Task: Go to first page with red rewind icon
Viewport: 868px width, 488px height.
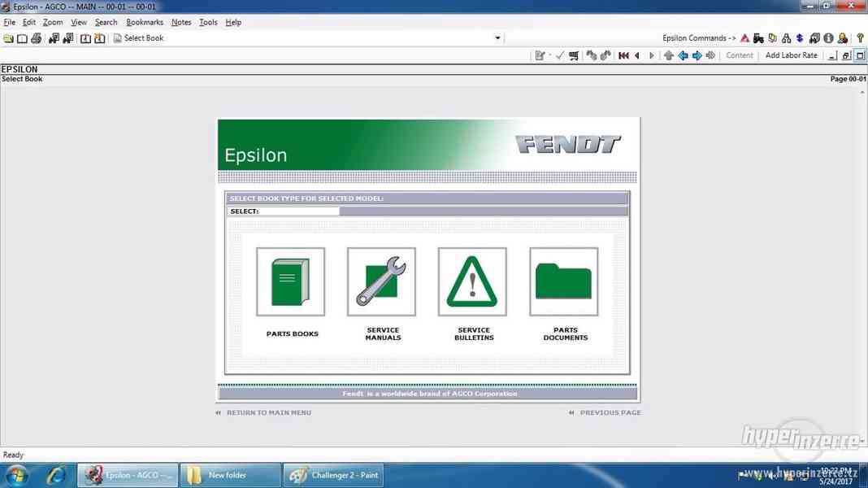Action: click(623, 55)
